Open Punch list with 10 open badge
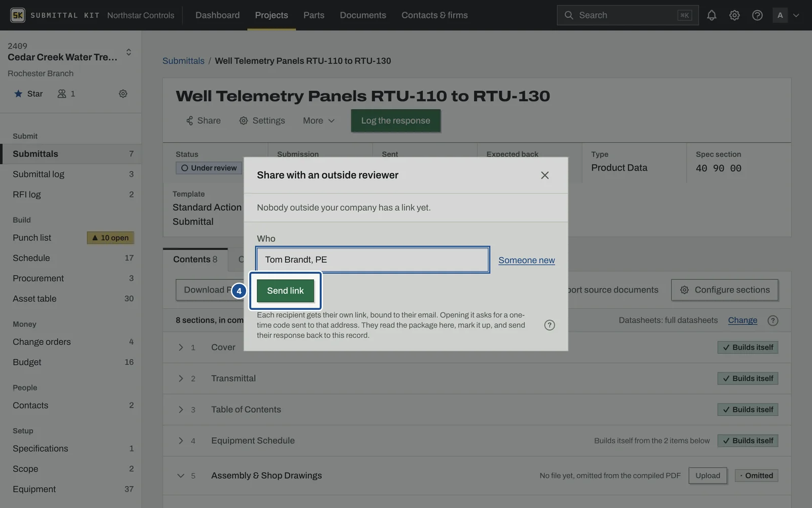The height and width of the screenshot is (508, 812). [x=71, y=238]
